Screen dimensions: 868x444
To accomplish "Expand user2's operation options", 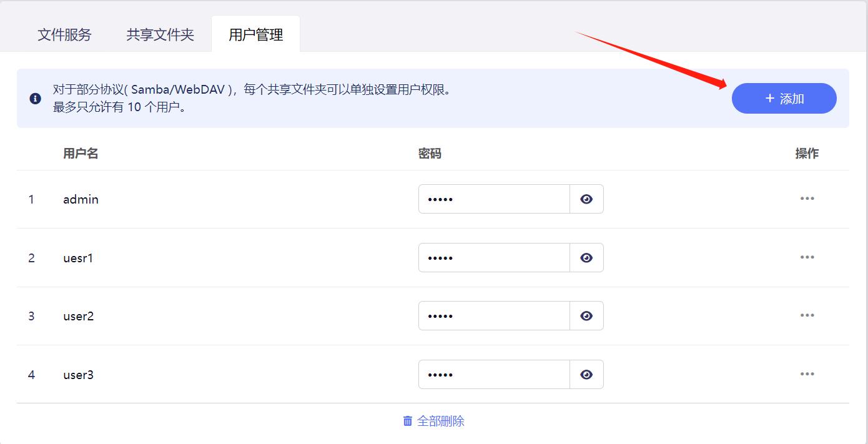I will click(x=807, y=315).
